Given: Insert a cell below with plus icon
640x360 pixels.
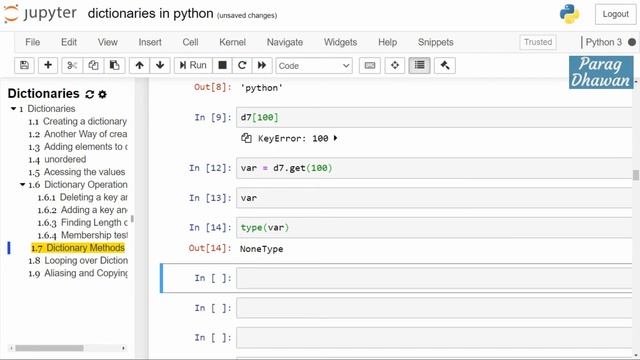Looking at the screenshot, I should click(x=48, y=65).
